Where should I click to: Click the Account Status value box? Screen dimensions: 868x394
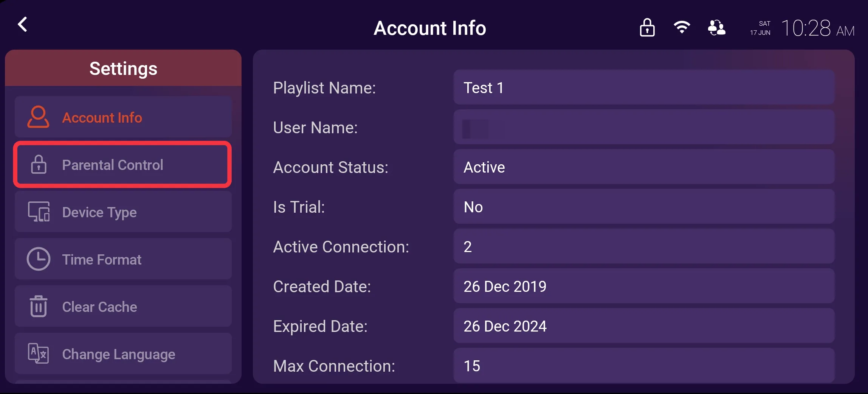click(643, 167)
